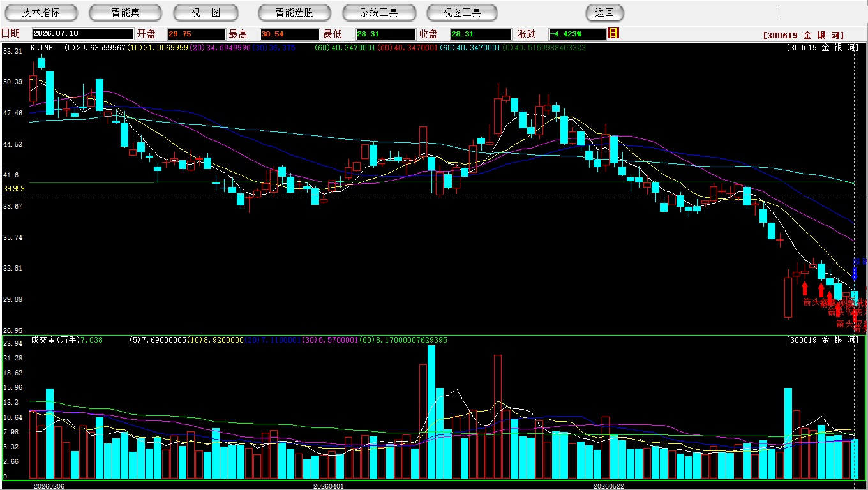Click the 开盘 value field 29.75
This screenshot has height=490, width=868.
click(x=196, y=34)
